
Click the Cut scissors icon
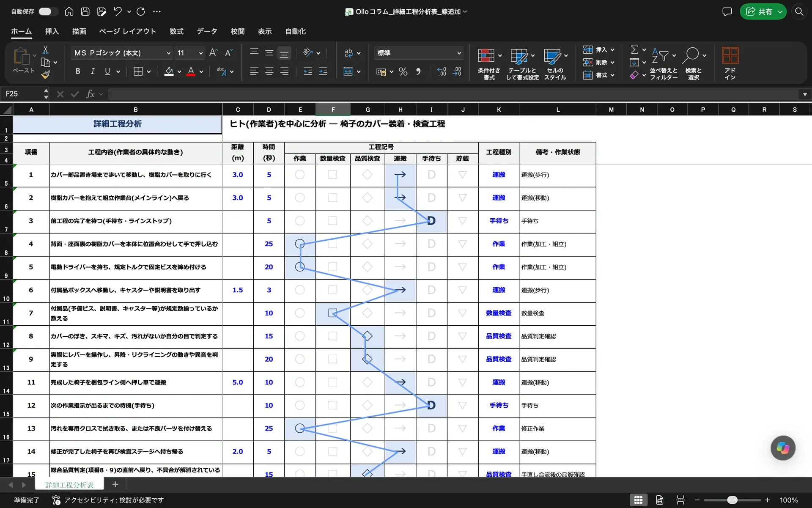coord(46,50)
